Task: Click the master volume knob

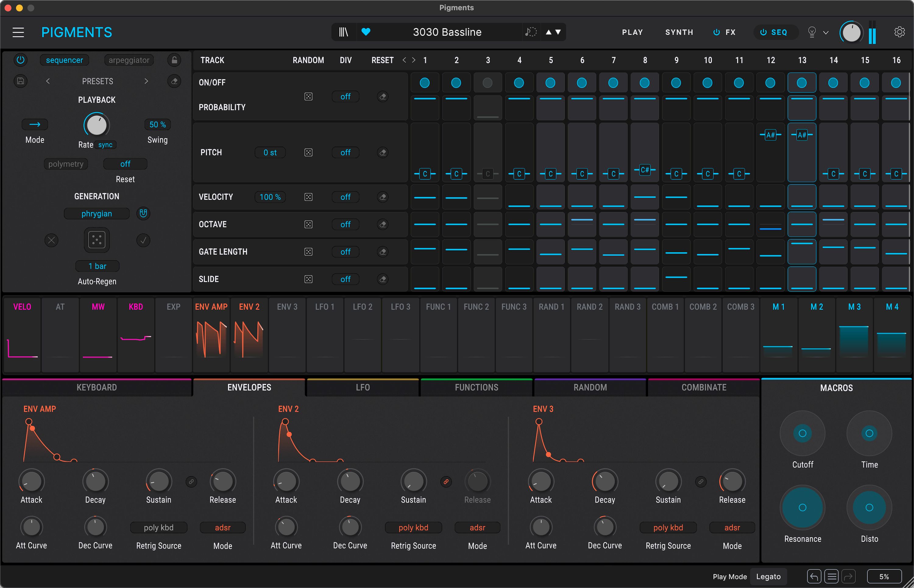Action: click(x=851, y=33)
